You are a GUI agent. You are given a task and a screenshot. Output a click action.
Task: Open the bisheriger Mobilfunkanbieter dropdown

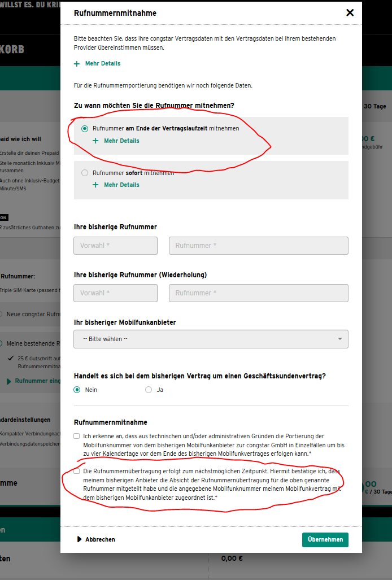tap(211, 339)
